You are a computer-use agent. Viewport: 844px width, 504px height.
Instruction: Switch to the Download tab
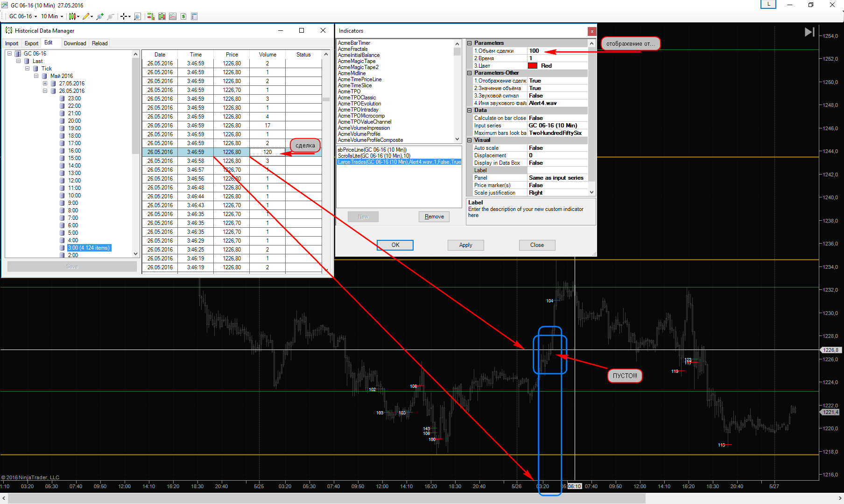(75, 43)
